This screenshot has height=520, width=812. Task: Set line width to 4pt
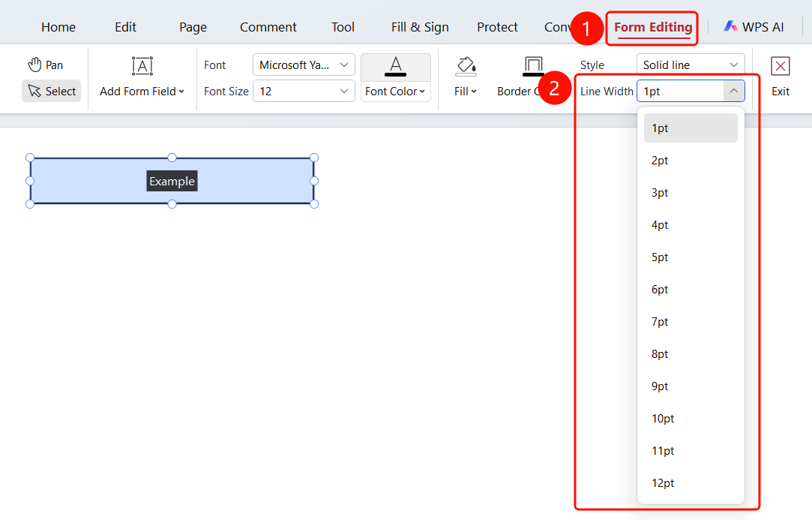(691, 225)
